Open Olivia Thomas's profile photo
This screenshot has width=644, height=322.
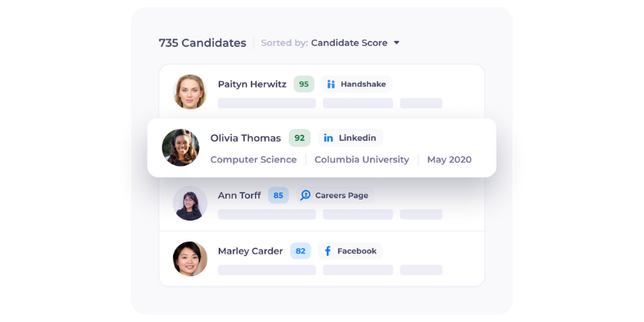point(180,147)
